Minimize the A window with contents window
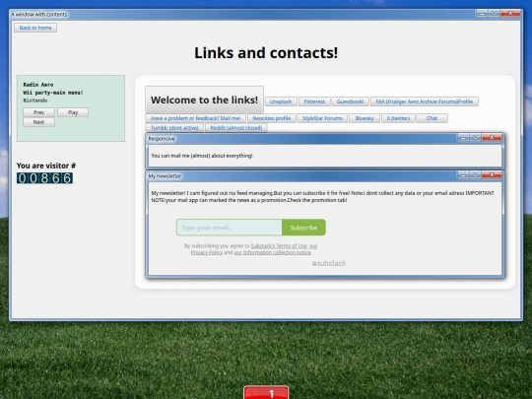This screenshot has height=399, width=532. tap(482, 13)
